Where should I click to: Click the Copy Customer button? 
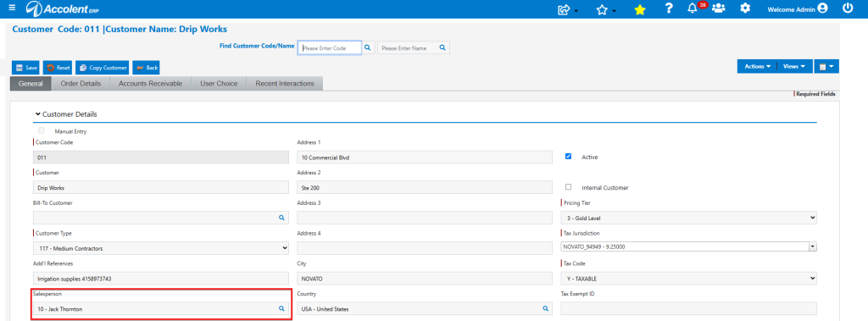[103, 68]
